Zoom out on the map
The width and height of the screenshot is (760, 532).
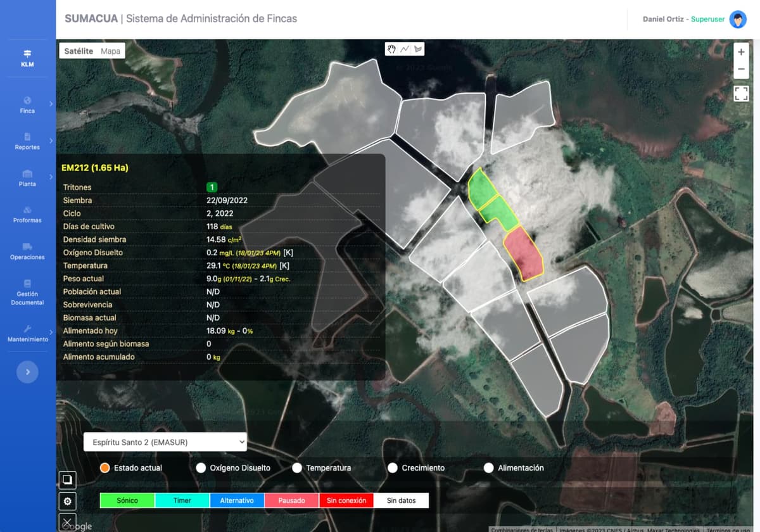tap(741, 69)
